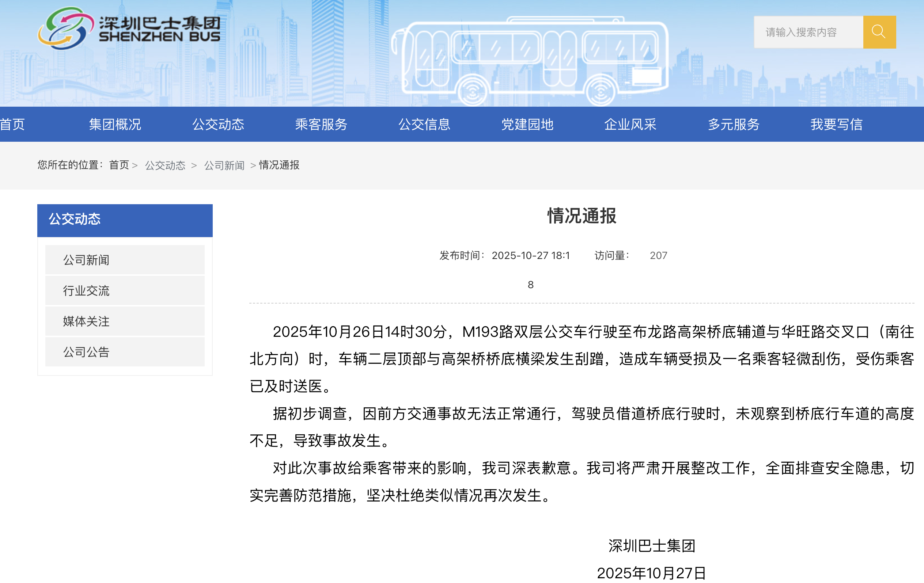Screen dimensions: 924x583
Task: Click 我要写信 to write a letter
Action: [838, 124]
